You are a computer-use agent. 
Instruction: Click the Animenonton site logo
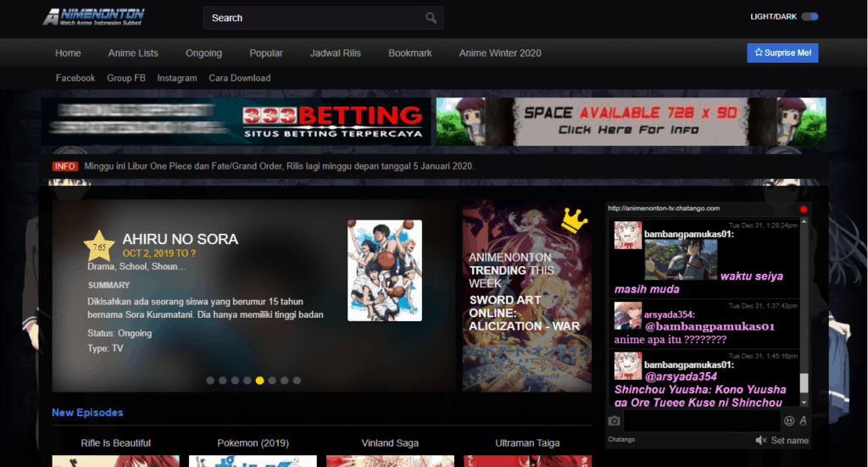(x=94, y=17)
